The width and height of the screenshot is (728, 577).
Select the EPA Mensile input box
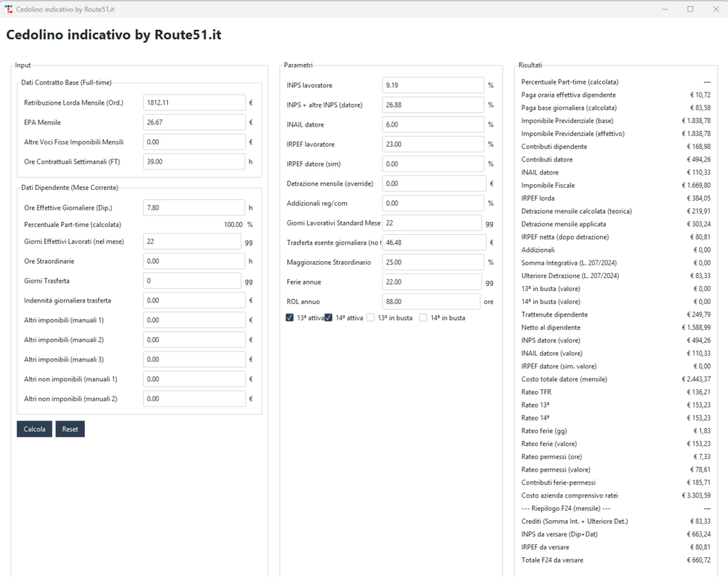(x=193, y=122)
